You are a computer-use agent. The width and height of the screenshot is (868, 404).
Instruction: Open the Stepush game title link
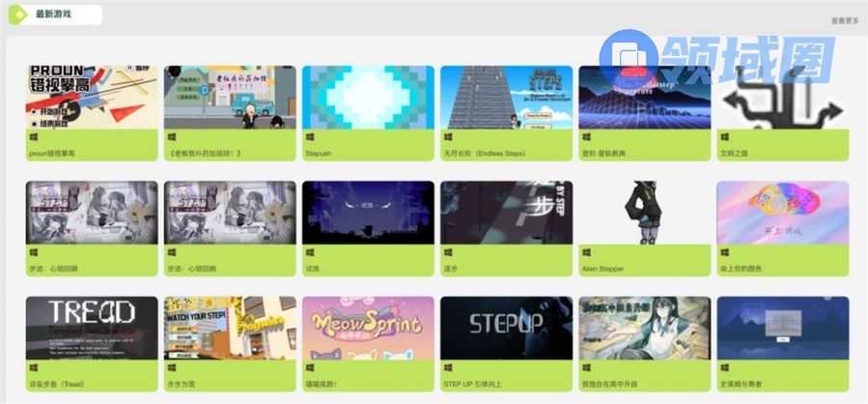pos(319,153)
